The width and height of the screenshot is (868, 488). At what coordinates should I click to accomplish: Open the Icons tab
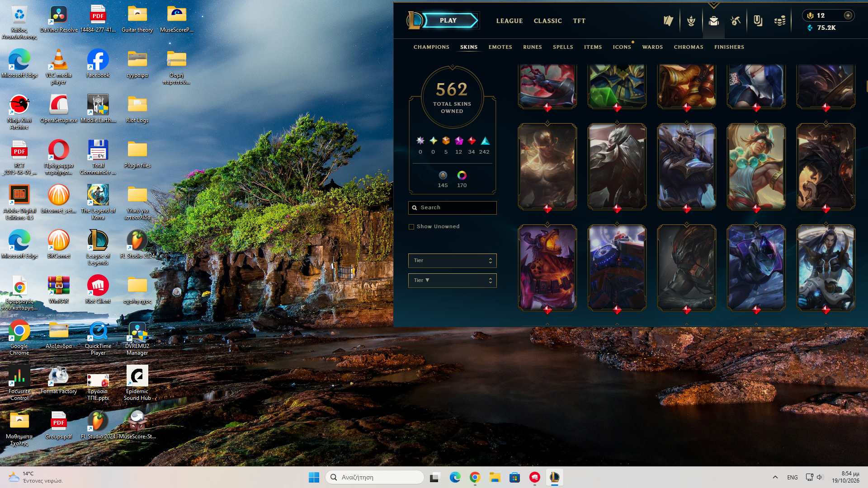[x=622, y=47]
